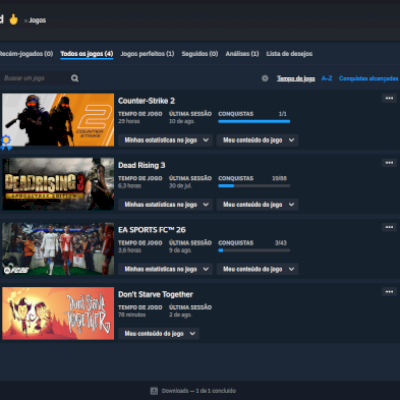Screen dimensions: 400x400
Task: Expand Dead Rising 3 Minhas estatísticas no jogo
Action: pos(166,204)
